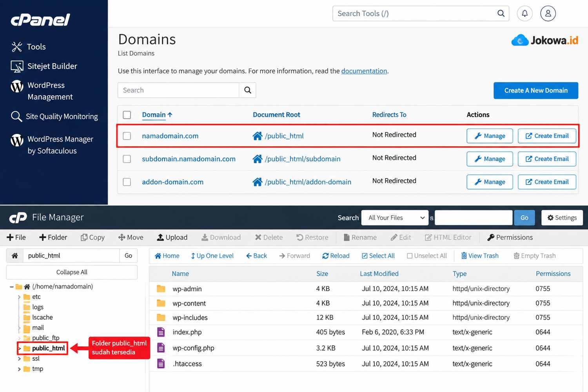Viewport: 588px width, 392px height.
Task: Click Create Email for addon-domain.com
Action: pyautogui.click(x=547, y=182)
